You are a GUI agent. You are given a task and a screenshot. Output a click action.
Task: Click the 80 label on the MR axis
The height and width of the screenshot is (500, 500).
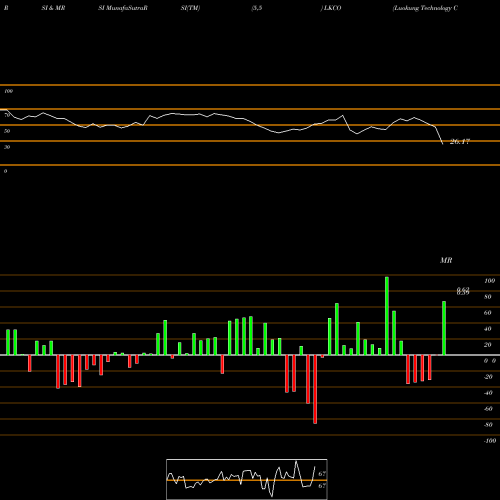488,297
